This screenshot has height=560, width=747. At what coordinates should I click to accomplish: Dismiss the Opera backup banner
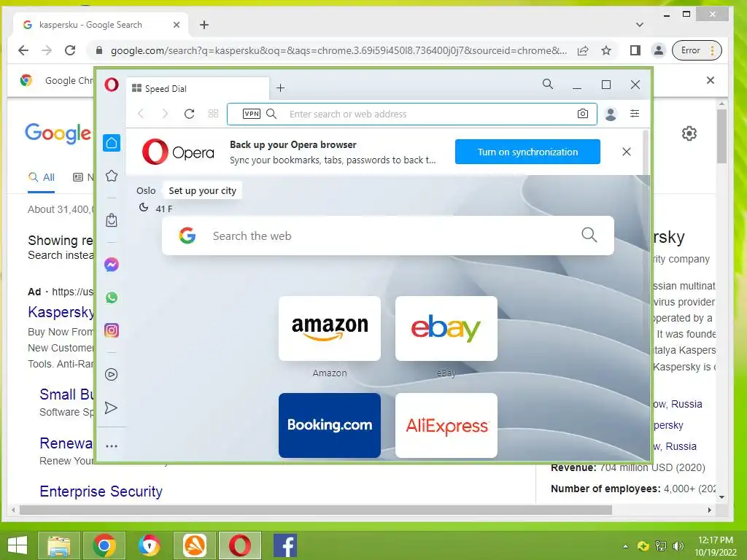click(627, 152)
